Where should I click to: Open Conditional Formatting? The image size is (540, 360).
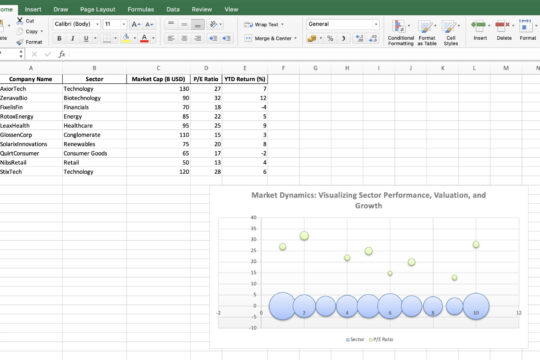tap(401, 32)
